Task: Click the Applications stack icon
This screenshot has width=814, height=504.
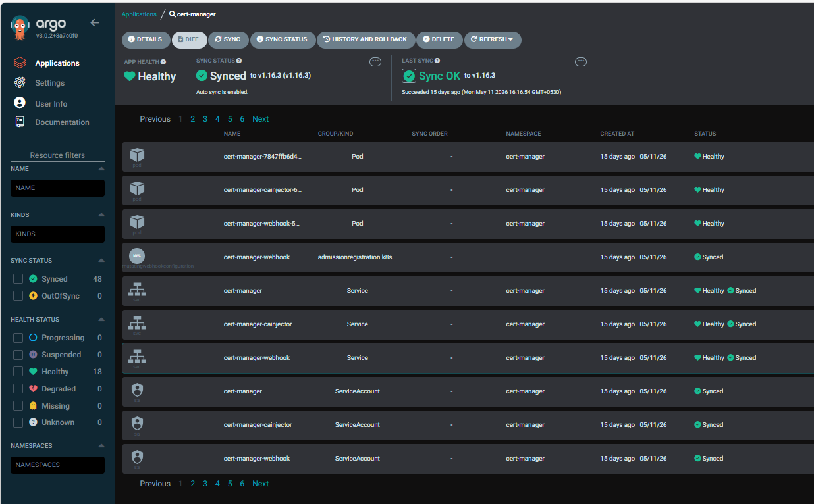Action: point(20,63)
